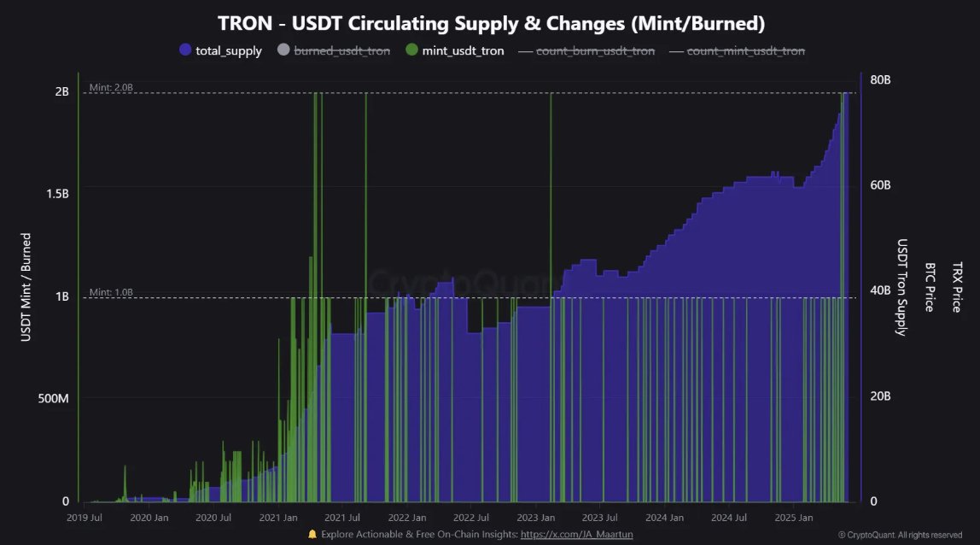
Task: Click the '2025 Jan' x-axis label
Action: pyautogui.click(x=794, y=518)
